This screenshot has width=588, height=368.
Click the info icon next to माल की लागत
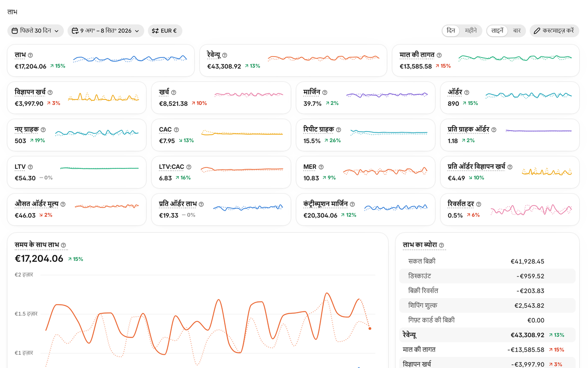[x=439, y=55]
